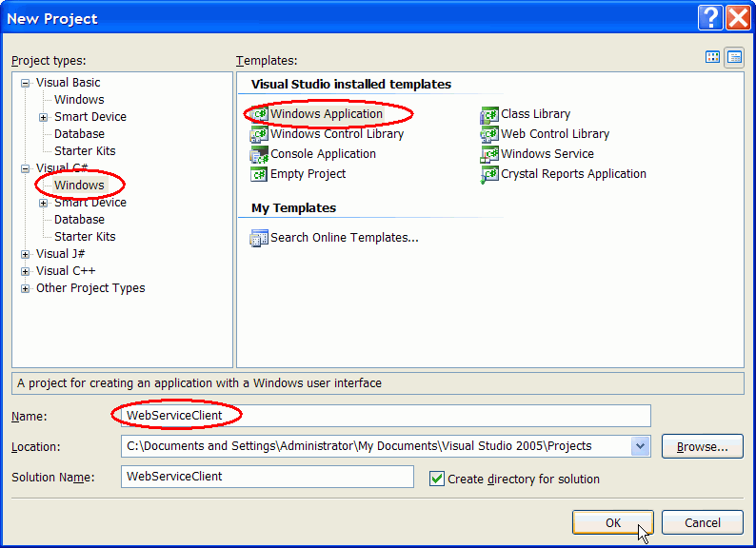756x548 pixels.
Task: Click Search Online Templates... text
Action: coord(345,238)
